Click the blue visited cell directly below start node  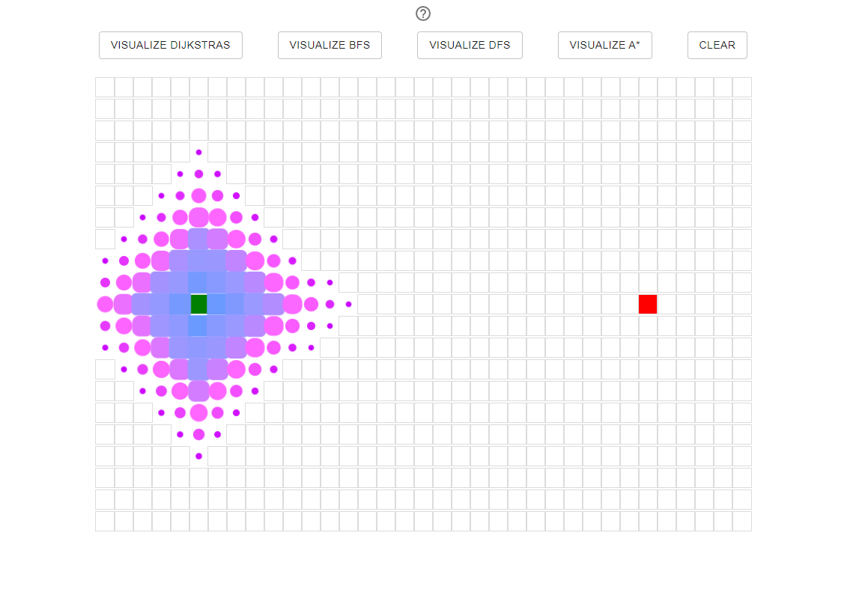coord(198,326)
